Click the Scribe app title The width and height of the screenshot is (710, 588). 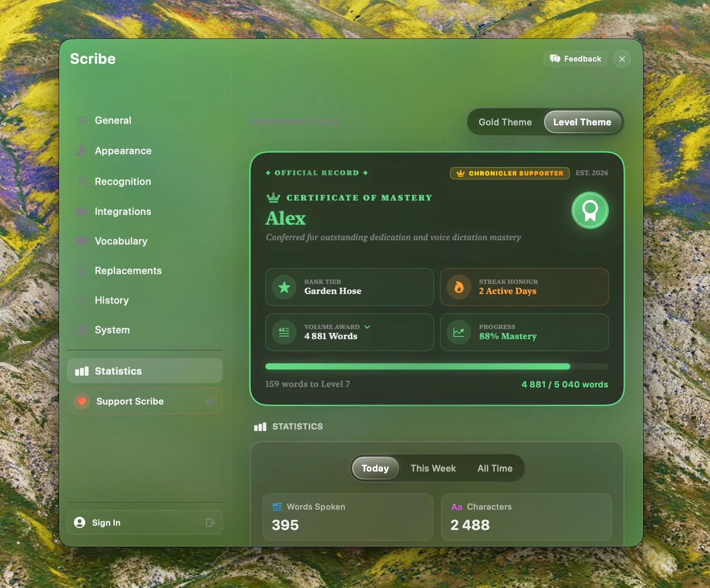(93, 59)
